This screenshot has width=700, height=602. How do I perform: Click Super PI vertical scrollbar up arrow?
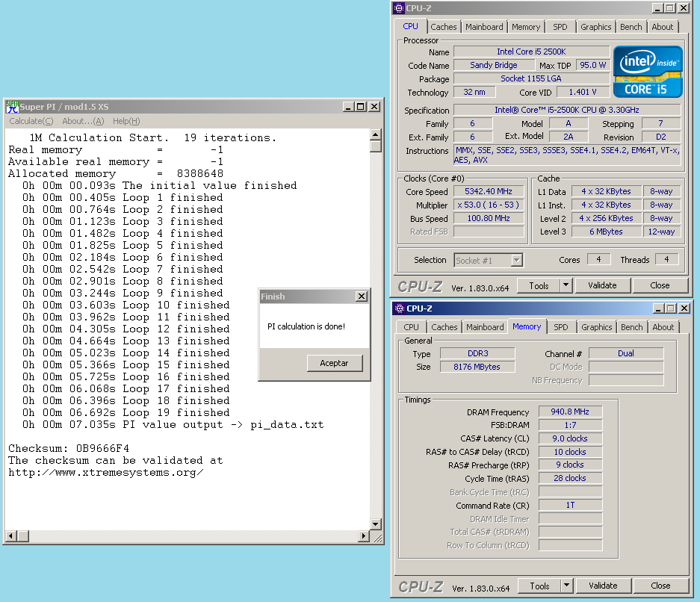pos(376,134)
